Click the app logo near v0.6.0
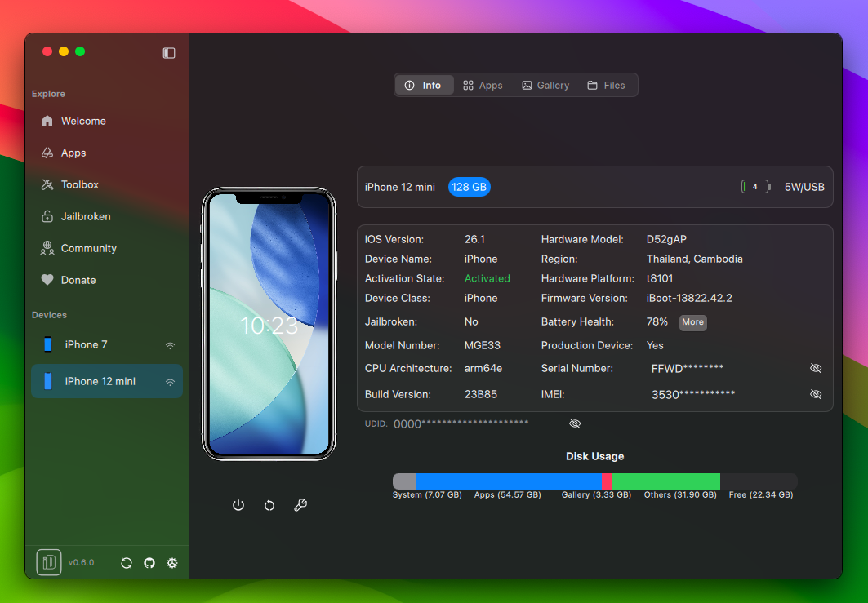The height and width of the screenshot is (603, 868). [x=49, y=563]
